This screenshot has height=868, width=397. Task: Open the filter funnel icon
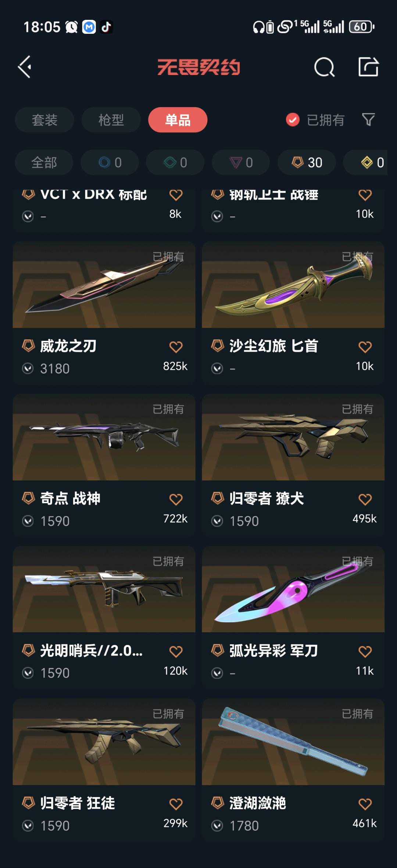(x=368, y=120)
